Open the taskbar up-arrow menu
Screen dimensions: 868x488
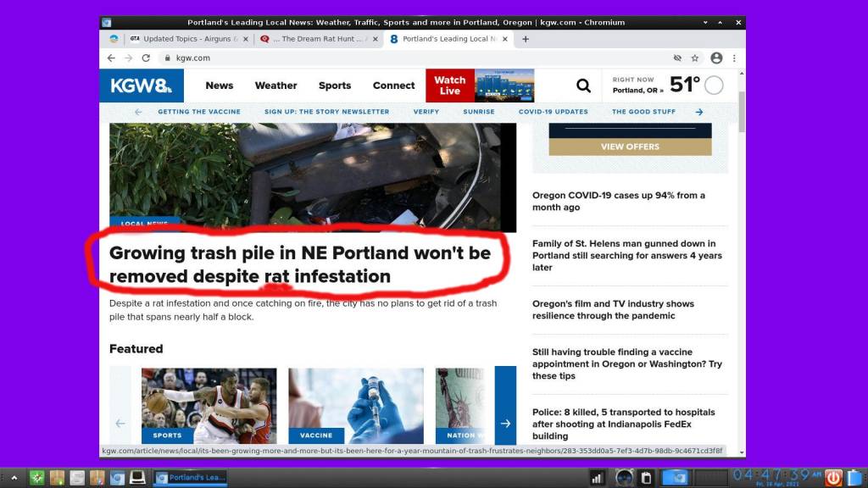[x=14, y=478]
